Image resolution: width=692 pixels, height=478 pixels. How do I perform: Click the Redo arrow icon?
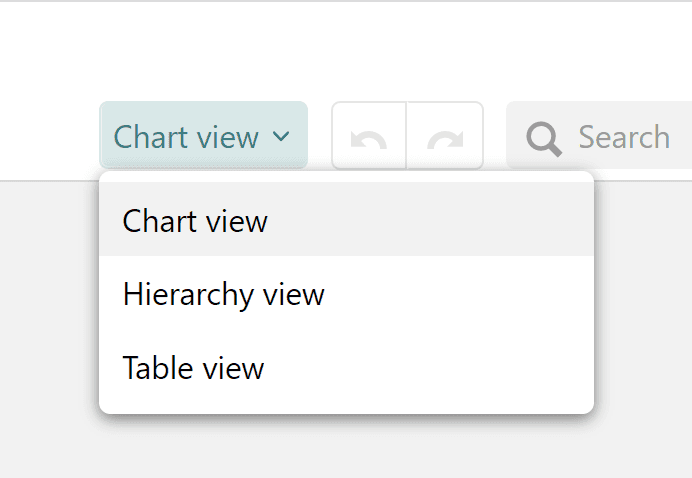click(x=445, y=140)
